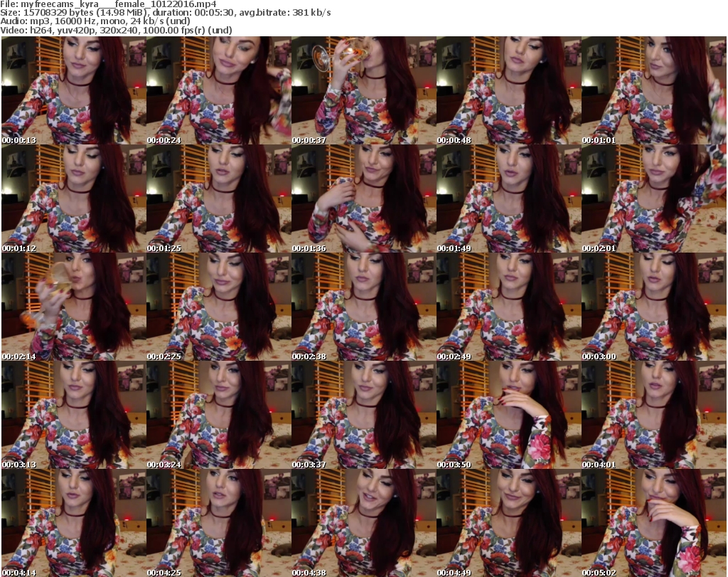Select the thumbnail at 00:03:13

73,415
